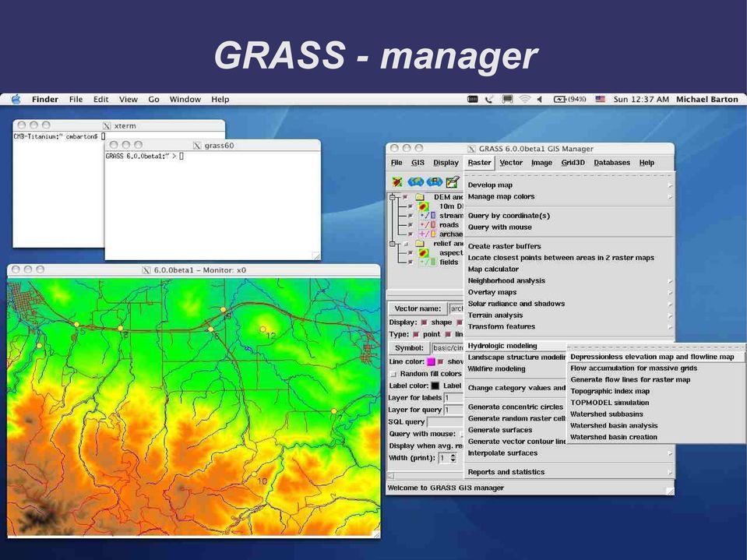Hide the roads layer via its checkbox
This screenshot has width=747, height=560.
tap(410, 225)
